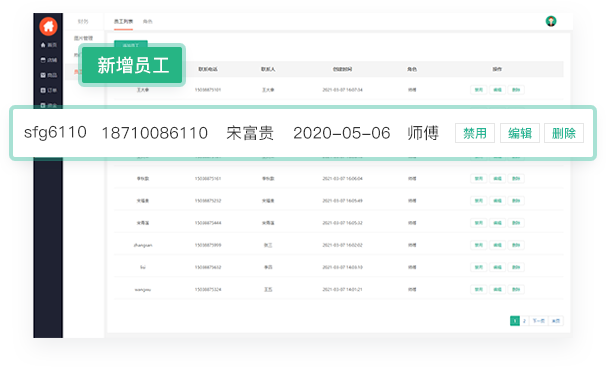606x367 pixels.
Task: Edit the employee with phone 15038875444
Action: click(497, 223)
